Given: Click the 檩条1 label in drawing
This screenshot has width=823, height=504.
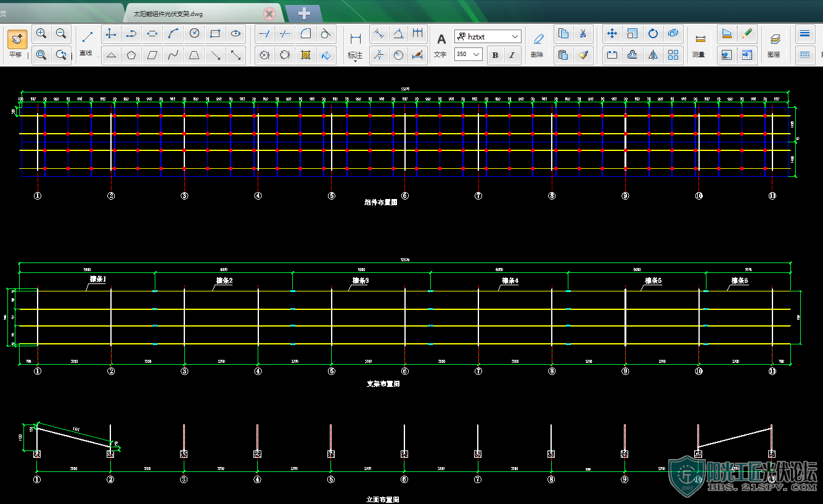Looking at the screenshot, I should (x=98, y=279).
